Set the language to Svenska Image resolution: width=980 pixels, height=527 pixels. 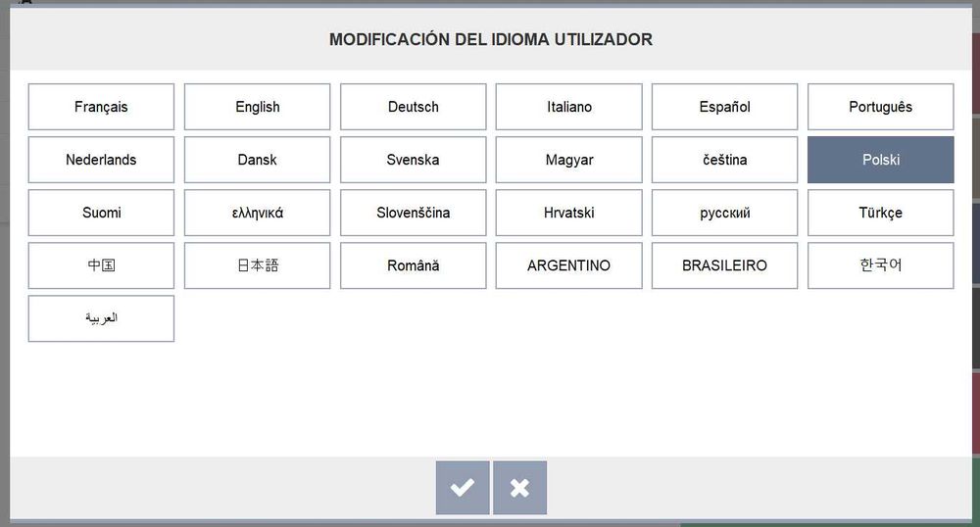pyautogui.click(x=413, y=160)
